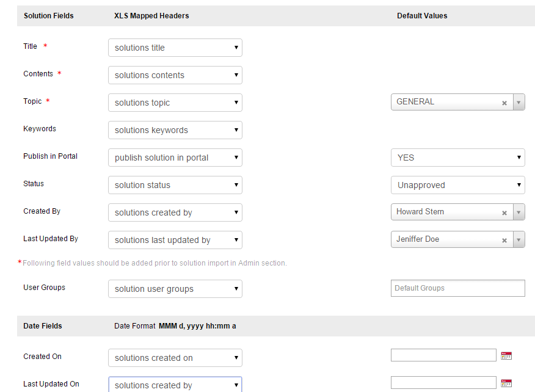The height and width of the screenshot is (392, 535).
Task: Expand the Howard Stern default arrow
Action: 519,212
